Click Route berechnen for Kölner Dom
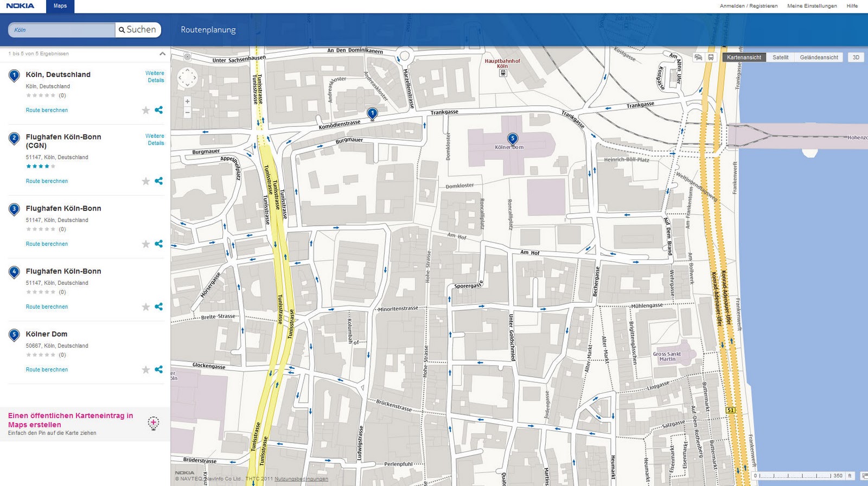This screenshot has width=868, height=486. (x=47, y=370)
